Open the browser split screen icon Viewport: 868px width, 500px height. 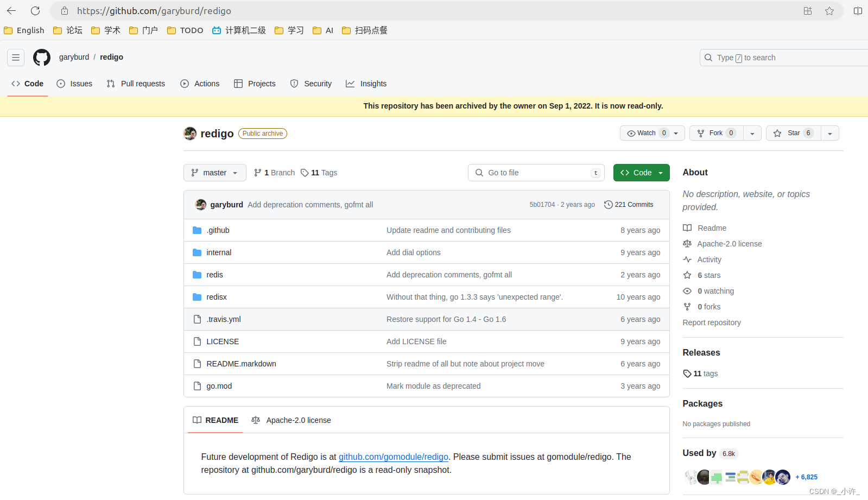click(858, 11)
